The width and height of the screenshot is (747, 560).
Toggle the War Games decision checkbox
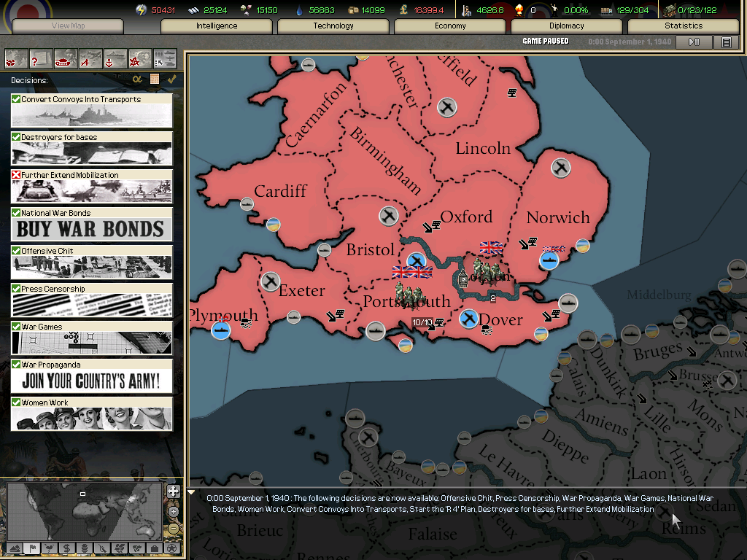click(x=16, y=326)
